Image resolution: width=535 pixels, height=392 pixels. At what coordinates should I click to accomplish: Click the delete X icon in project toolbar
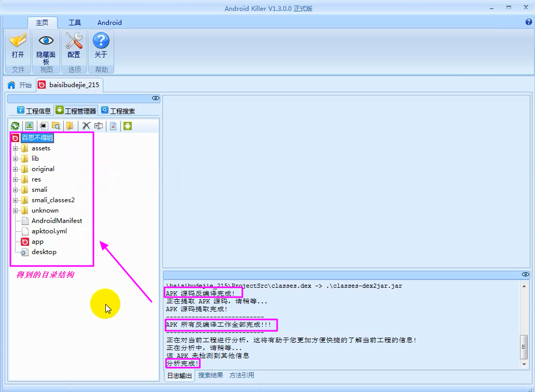(x=86, y=126)
